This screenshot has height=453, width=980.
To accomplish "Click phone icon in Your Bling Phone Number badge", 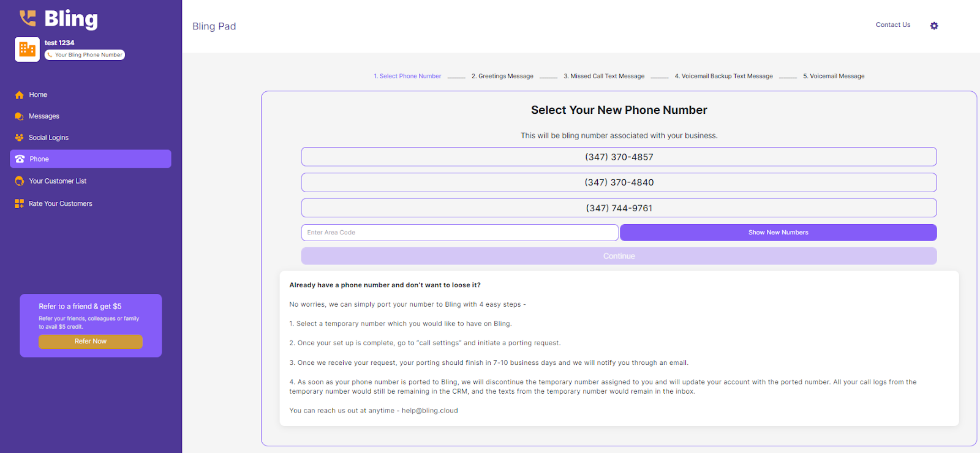I will (50, 55).
